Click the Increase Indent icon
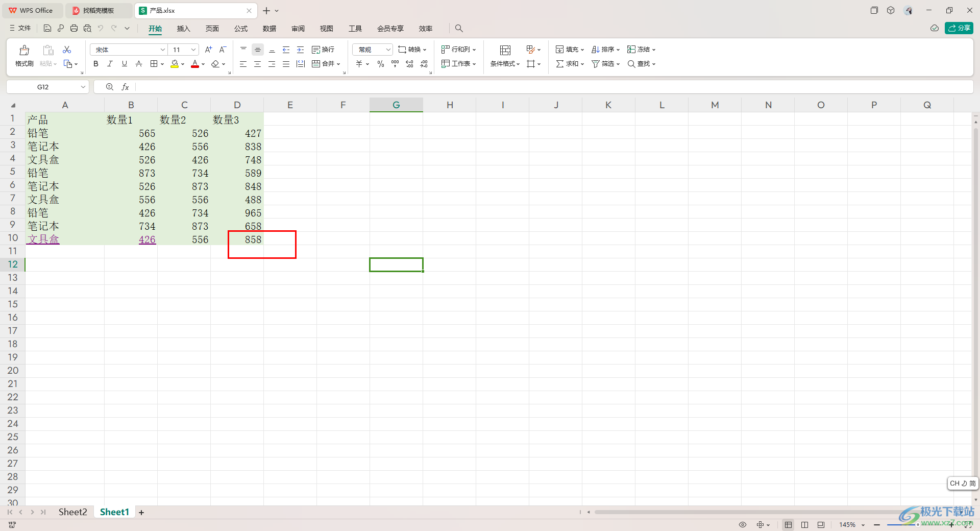The height and width of the screenshot is (531, 980). point(301,50)
